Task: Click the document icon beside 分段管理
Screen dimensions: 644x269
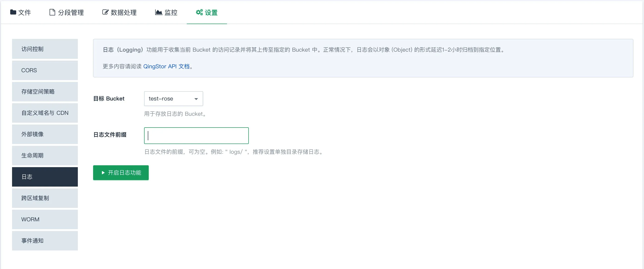Action: click(52, 12)
